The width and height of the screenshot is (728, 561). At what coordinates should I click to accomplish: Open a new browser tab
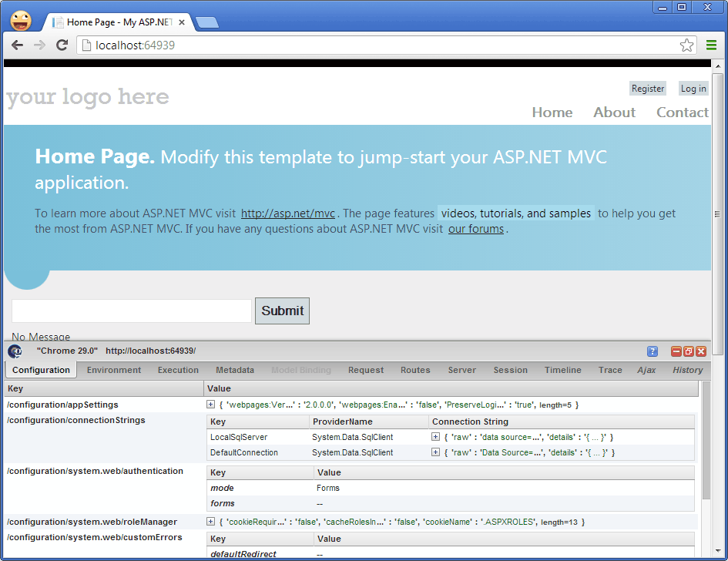point(206,22)
